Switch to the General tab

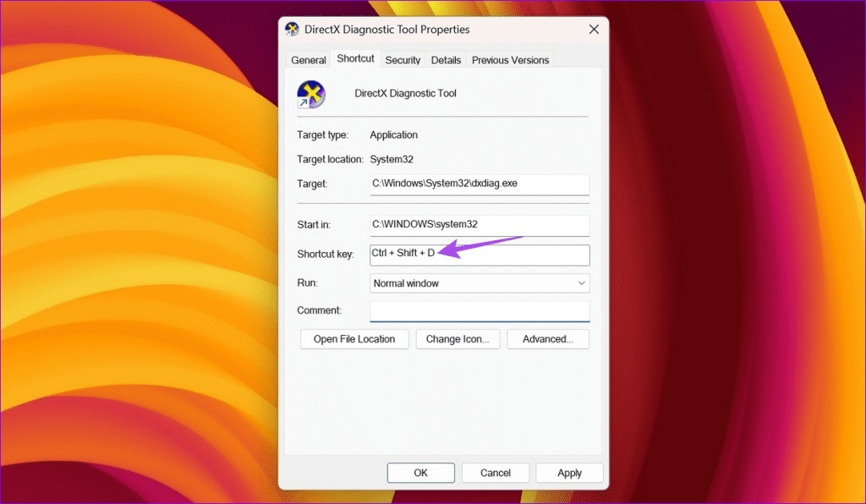pyautogui.click(x=308, y=59)
